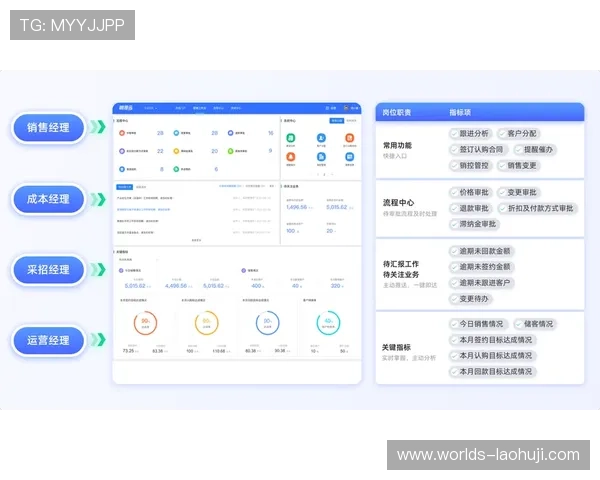
Task: Click the "73.25" figure under the orange ring
Action: coord(128,351)
